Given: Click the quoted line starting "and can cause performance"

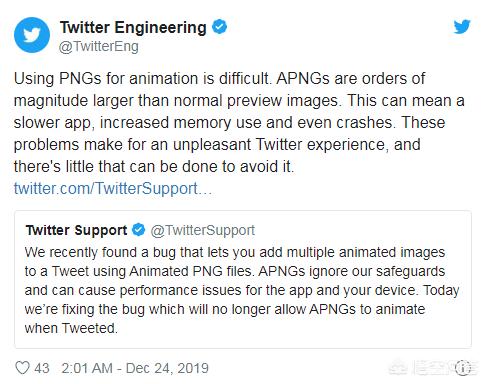Looking at the screenshot, I should [242, 290].
